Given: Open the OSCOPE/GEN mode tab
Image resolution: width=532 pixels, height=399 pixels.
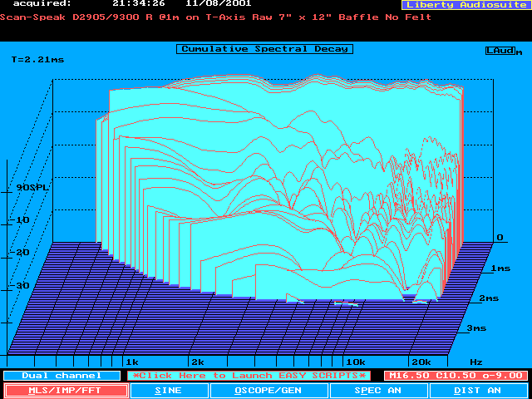Looking at the screenshot, I should [x=268, y=390].
